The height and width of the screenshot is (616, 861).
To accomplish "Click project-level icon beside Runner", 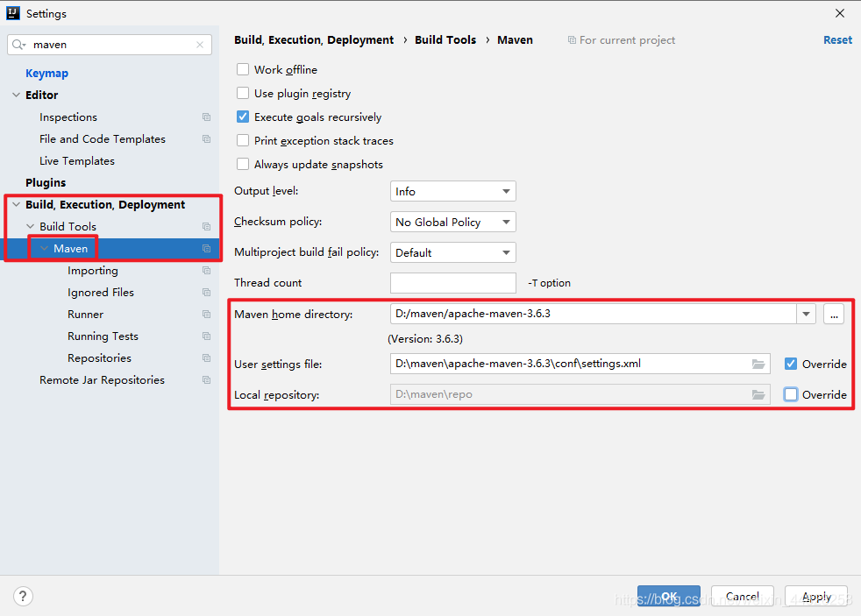I will [x=206, y=315].
